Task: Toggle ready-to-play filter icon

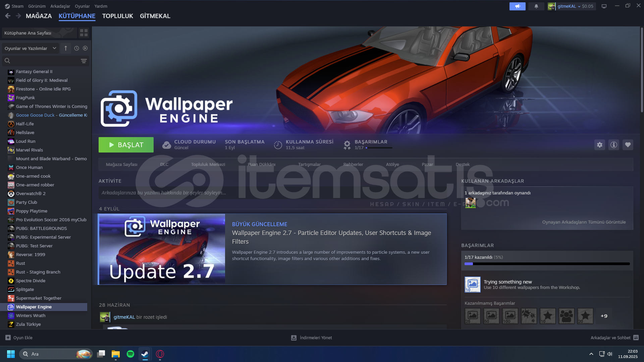Action: [x=85, y=48]
